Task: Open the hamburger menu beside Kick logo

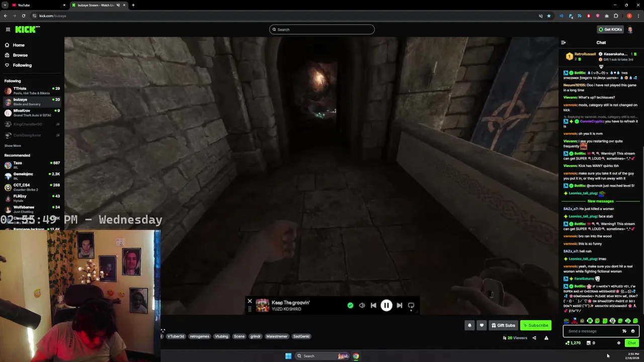Action: (x=8, y=30)
